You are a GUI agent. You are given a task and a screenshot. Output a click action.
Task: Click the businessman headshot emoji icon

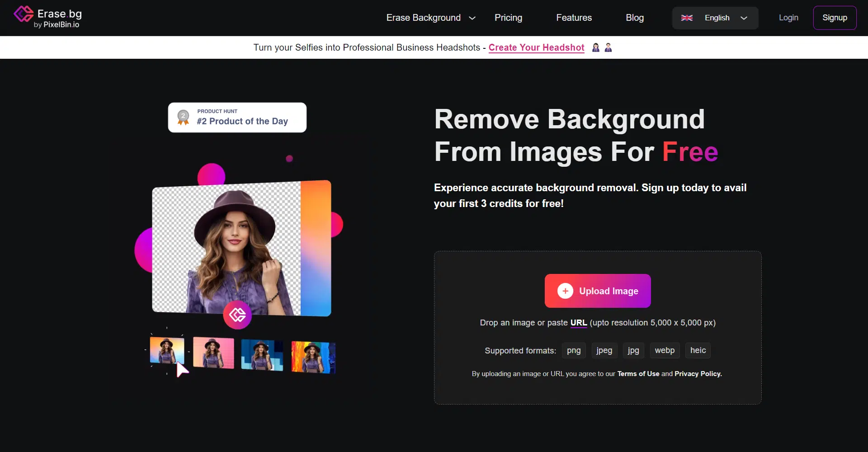click(609, 47)
